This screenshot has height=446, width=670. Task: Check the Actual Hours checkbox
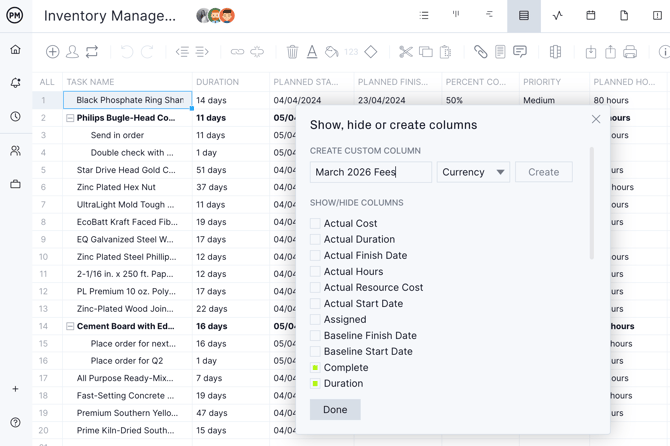[315, 271]
